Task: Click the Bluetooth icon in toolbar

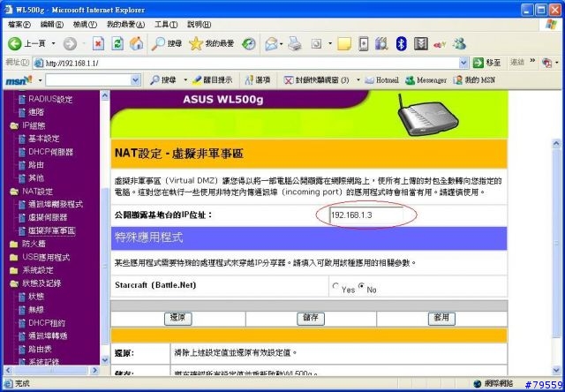Action: (401, 44)
